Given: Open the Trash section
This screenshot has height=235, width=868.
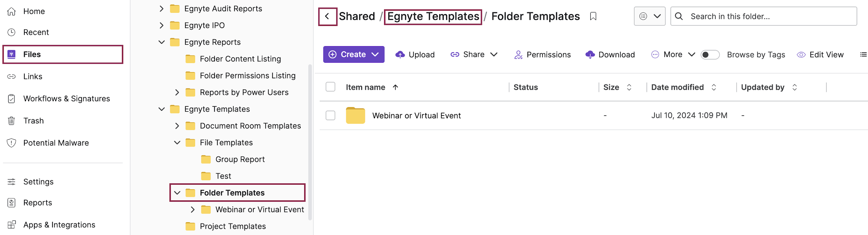Looking at the screenshot, I should [x=33, y=121].
